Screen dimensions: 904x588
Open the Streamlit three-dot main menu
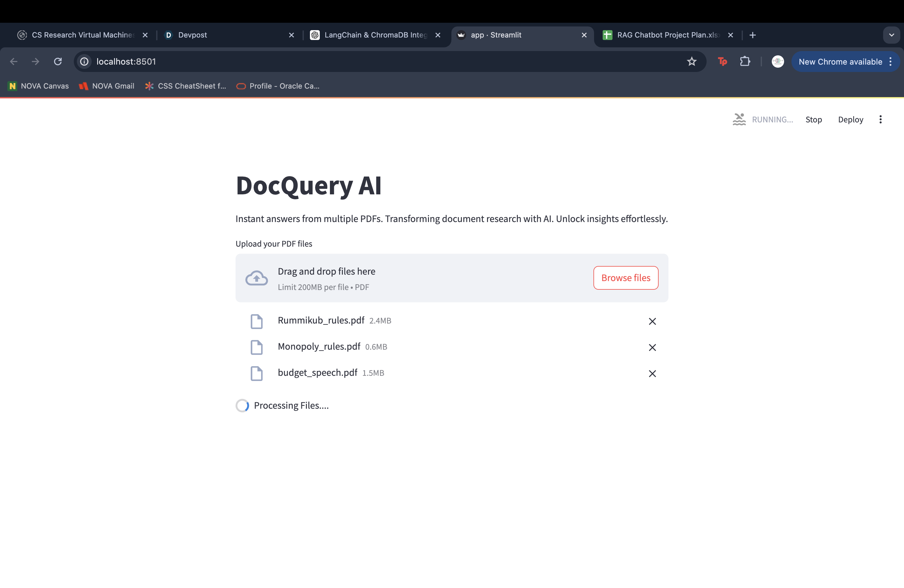pyautogui.click(x=880, y=120)
